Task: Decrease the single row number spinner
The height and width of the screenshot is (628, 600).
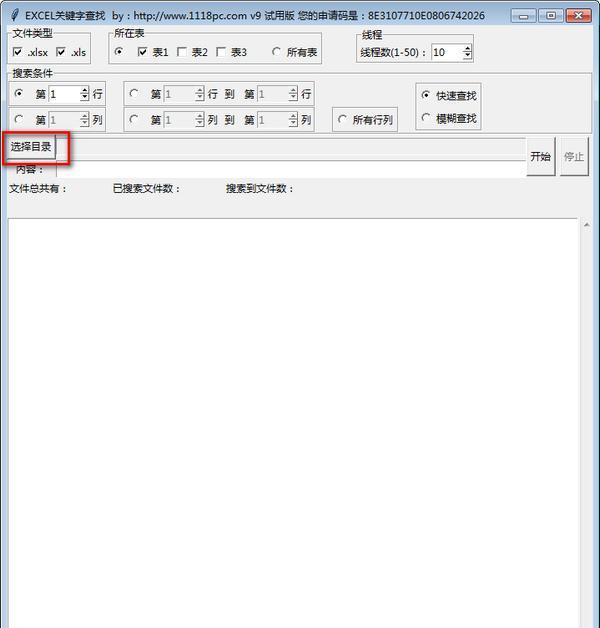Action: (x=84, y=98)
